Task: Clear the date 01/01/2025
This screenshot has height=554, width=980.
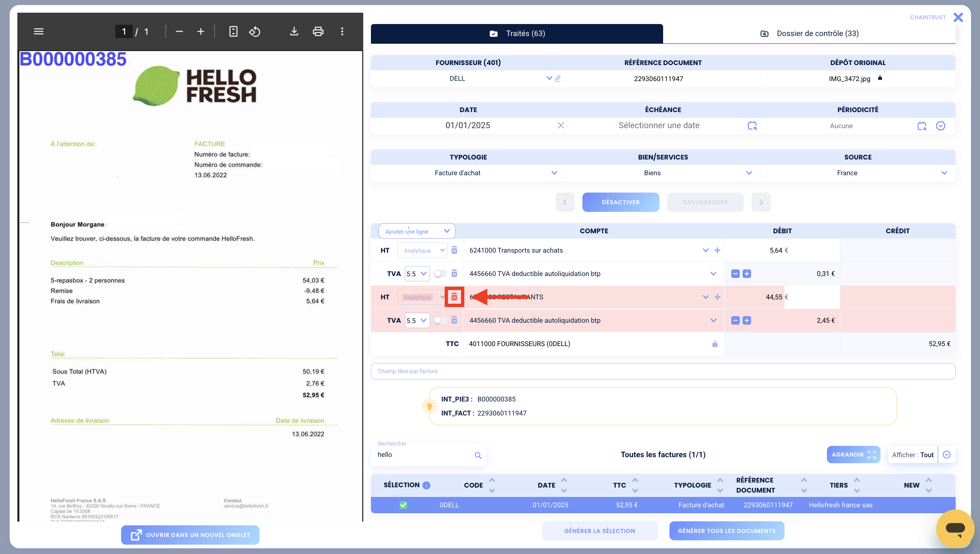Action: [x=560, y=125]
